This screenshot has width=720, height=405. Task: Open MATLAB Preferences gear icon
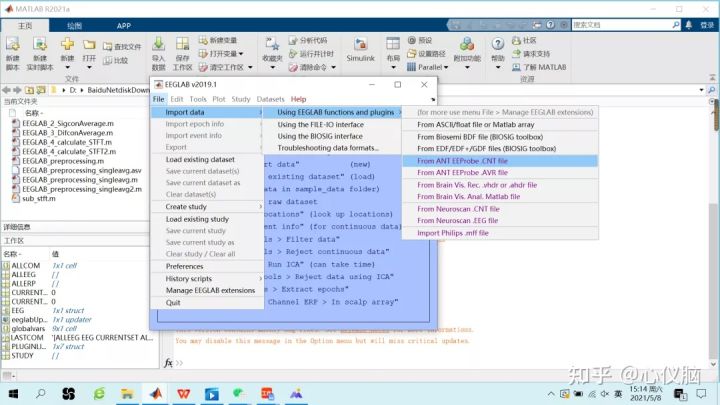tap(411, 40)
